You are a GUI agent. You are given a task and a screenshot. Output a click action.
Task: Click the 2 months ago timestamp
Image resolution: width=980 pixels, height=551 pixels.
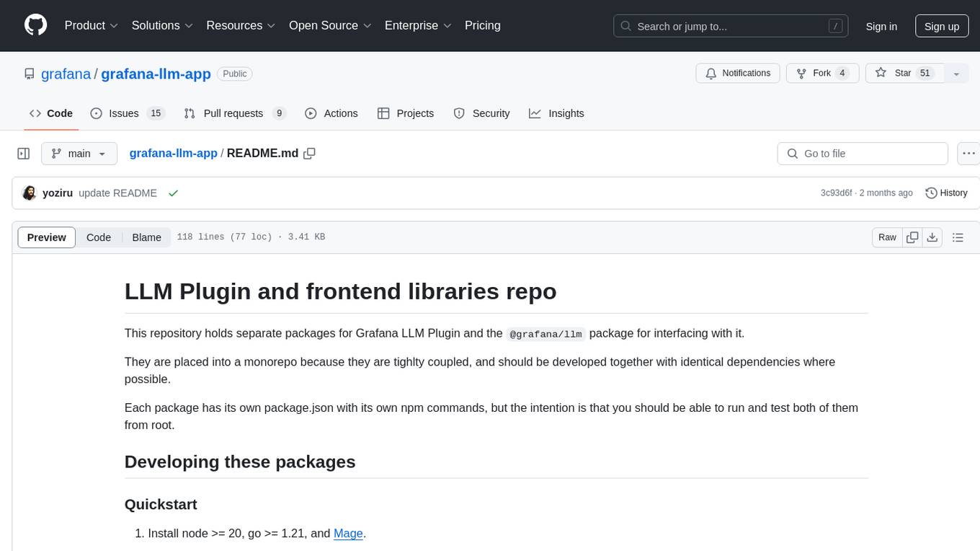(x=885, y=193)
